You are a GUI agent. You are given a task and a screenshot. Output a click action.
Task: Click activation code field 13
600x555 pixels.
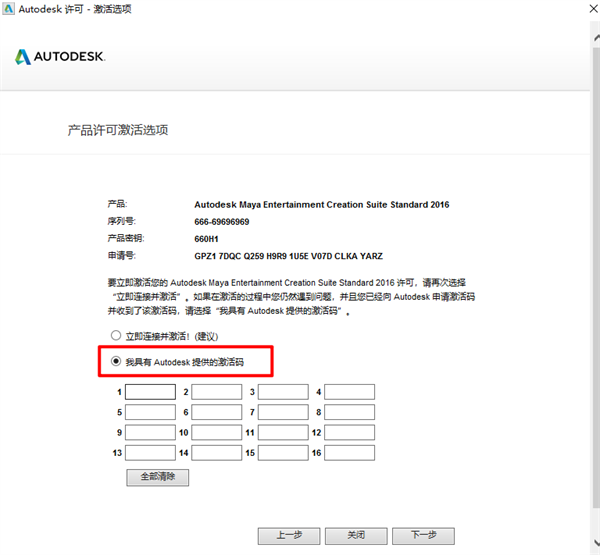point(150,453)
